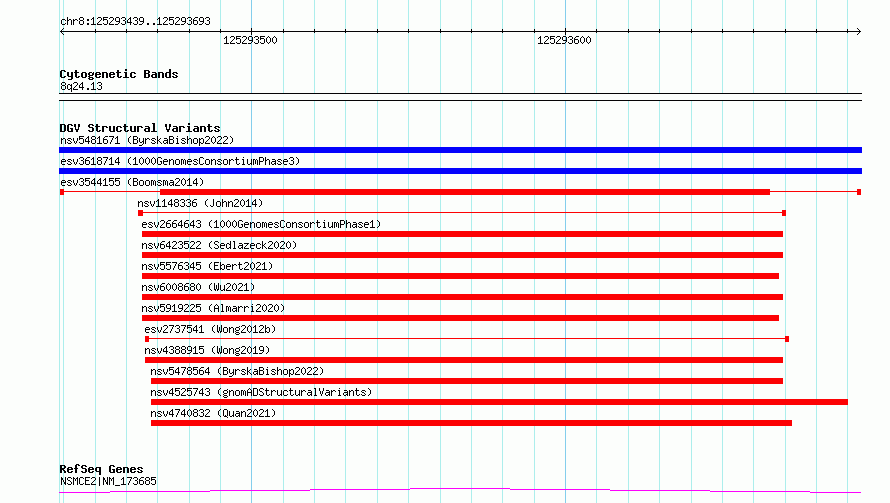Click the esv2664643 (1000GenomesConsortiumPhase1) label

tap(261, 224)
